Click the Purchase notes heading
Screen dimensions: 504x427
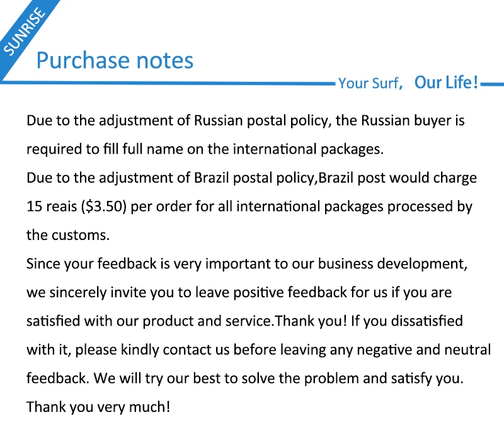pyautogui.click(x=115, y=60)
